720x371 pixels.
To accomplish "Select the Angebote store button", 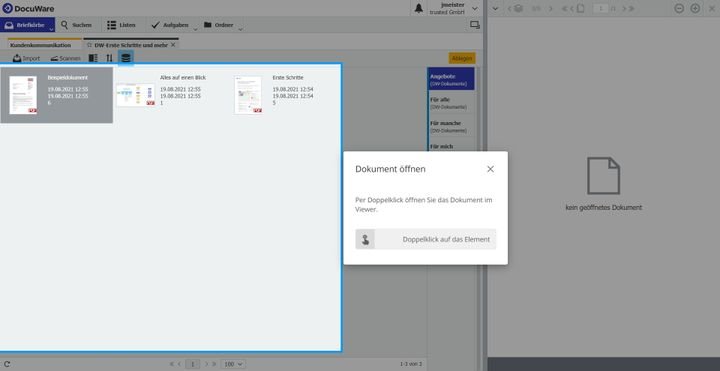I will [x=451, y=79].
